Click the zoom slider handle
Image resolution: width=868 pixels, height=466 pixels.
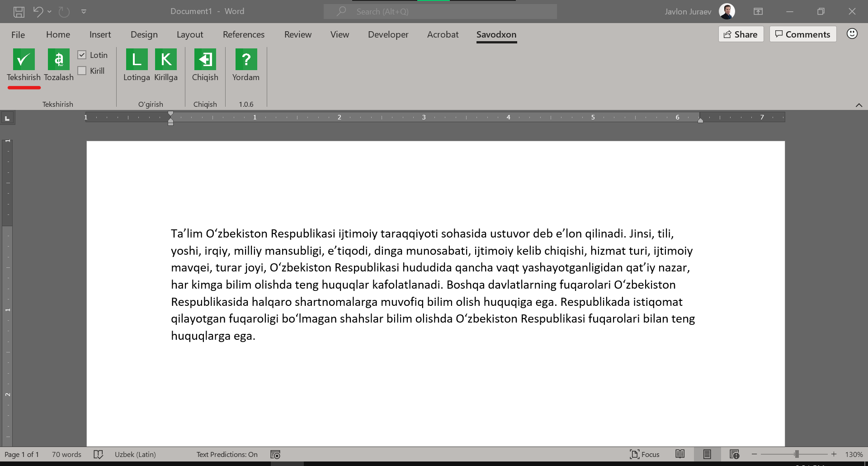(797, 454)
